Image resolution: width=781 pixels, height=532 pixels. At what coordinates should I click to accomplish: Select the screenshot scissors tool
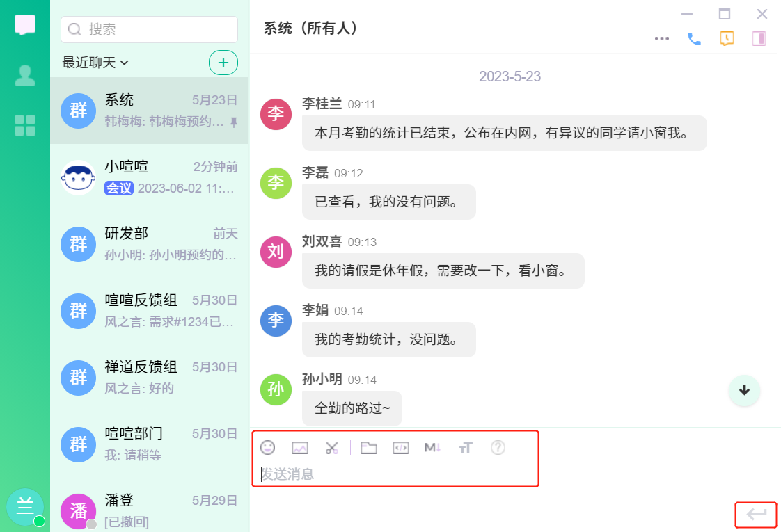pyautogui.click(x=331, y=448)
